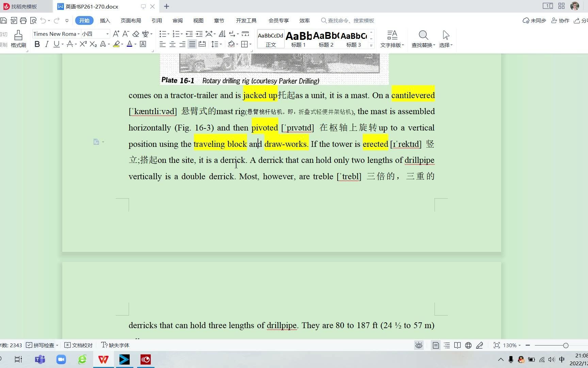This screenshot has height=368, width=588.
Task: Open the 开发工具 (Developer) tab
Action: coord(246,21)
